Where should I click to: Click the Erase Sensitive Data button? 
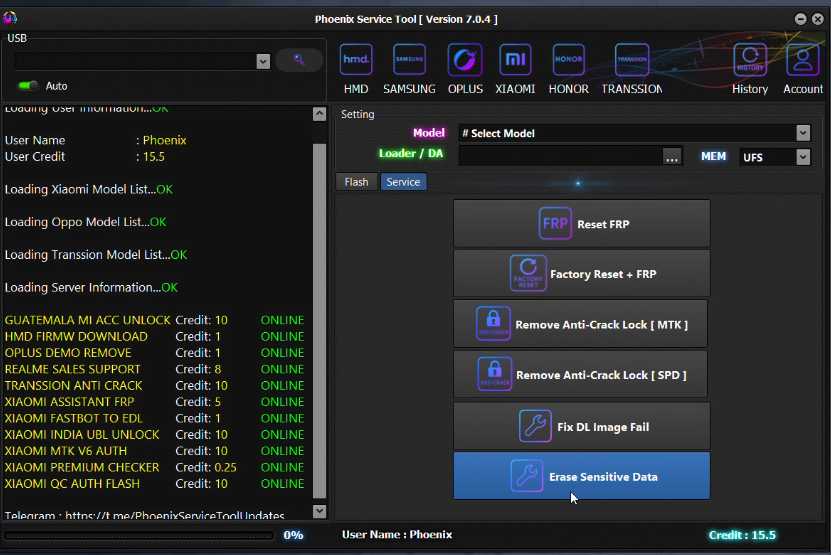(x=581, y=475)
